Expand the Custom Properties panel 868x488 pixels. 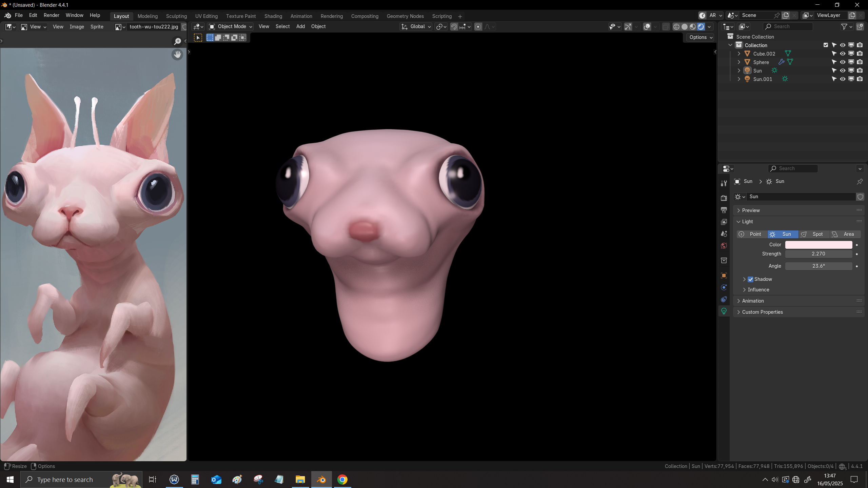point(798,312)
